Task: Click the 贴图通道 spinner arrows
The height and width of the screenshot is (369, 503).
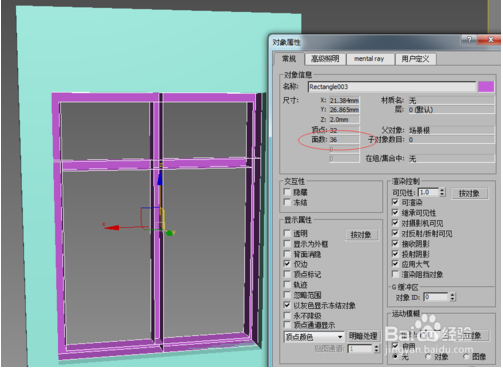Action: coord(376,349)
